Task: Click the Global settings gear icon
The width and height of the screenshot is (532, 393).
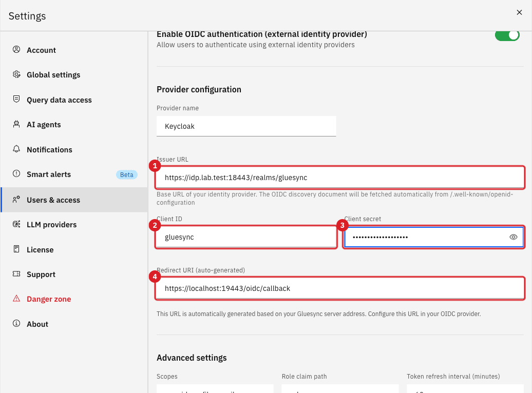Action: tap(16, 74)
